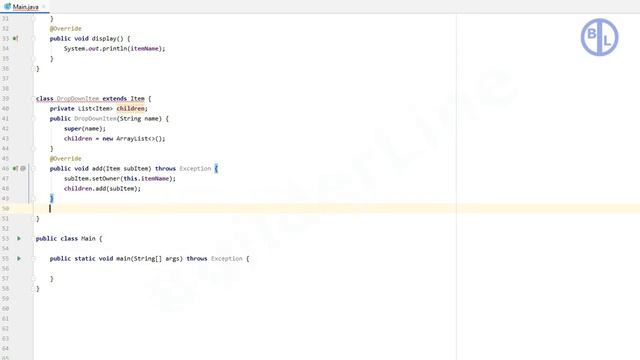Image resolution: width=640 pixels, height=360 pixels.
Task: Click '@Override' annotation above add method
Action: click(65, 158)
